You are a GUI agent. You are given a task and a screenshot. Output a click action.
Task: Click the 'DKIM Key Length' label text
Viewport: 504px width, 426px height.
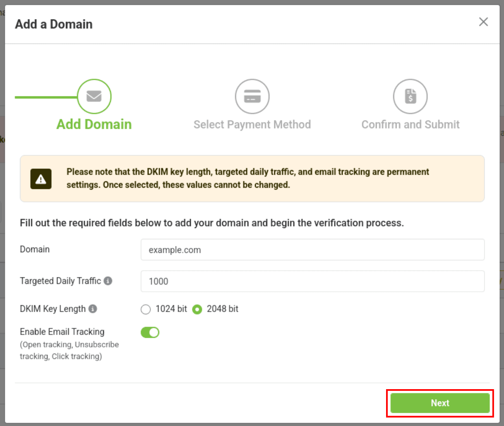click(53, 309)
